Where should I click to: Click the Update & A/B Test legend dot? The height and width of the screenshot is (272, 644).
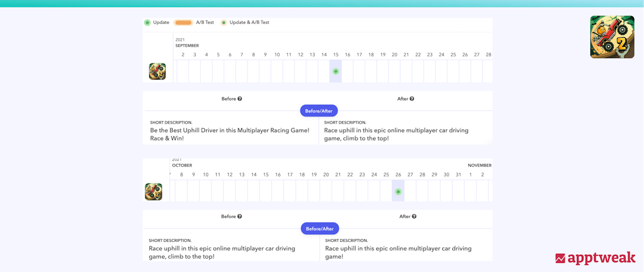[x=223, y=23]
